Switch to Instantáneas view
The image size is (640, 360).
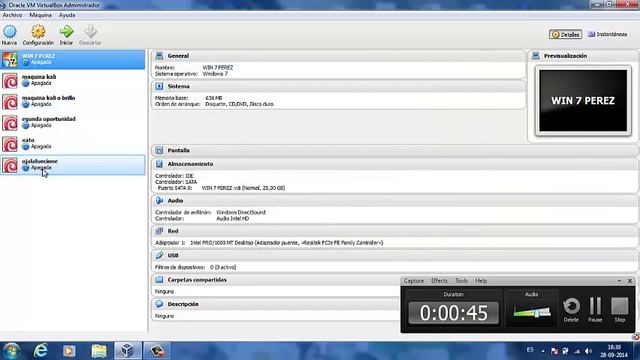coord(607,34)
